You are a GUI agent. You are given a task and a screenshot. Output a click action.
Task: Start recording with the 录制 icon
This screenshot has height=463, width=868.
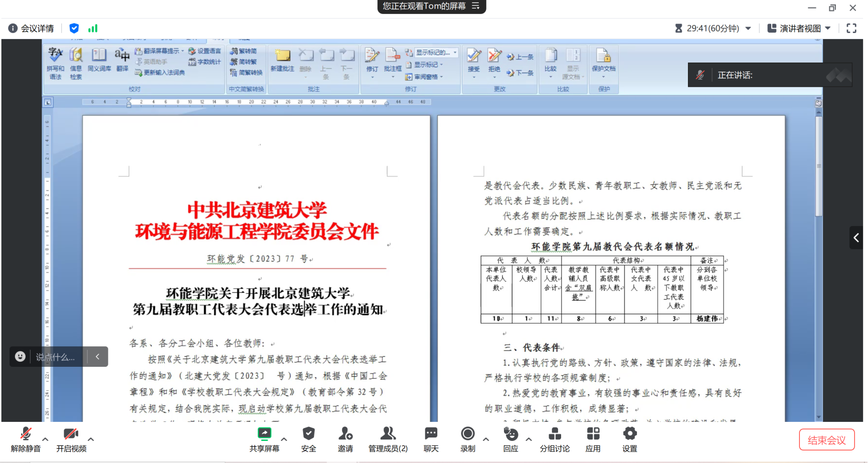(467, 434)
